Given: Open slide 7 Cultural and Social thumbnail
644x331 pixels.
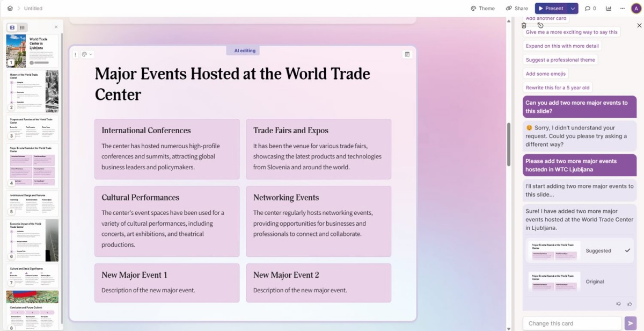Looking at the screenshot, I should coord(32,276).
